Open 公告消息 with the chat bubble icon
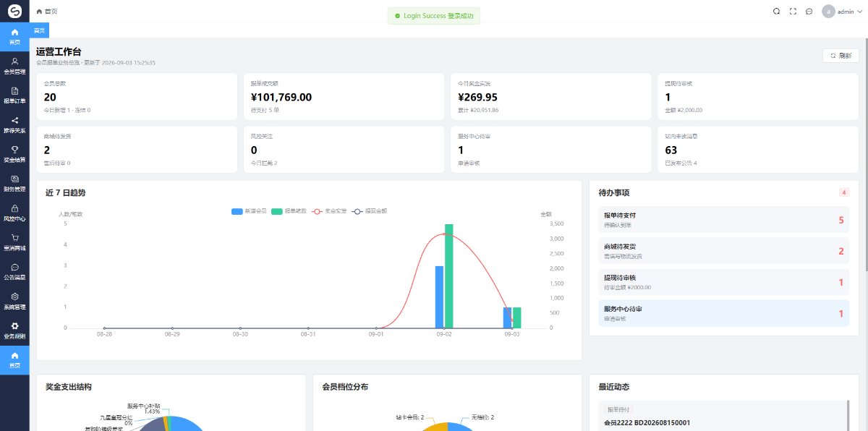This screenshot has height=431, width=868. 14,271
